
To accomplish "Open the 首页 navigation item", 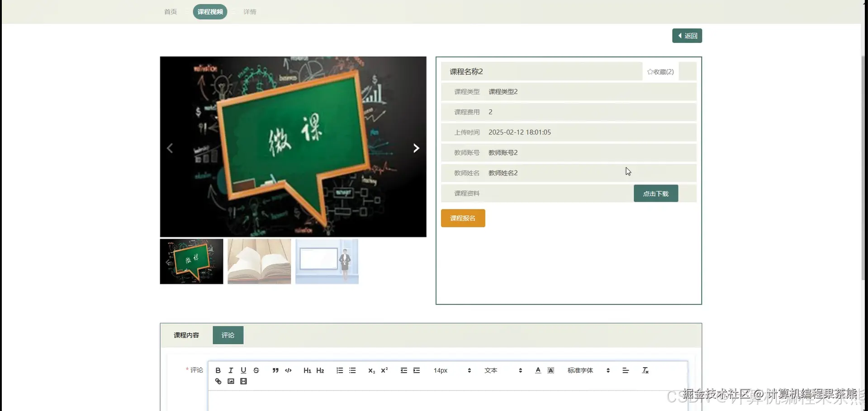I will (170, 12).
